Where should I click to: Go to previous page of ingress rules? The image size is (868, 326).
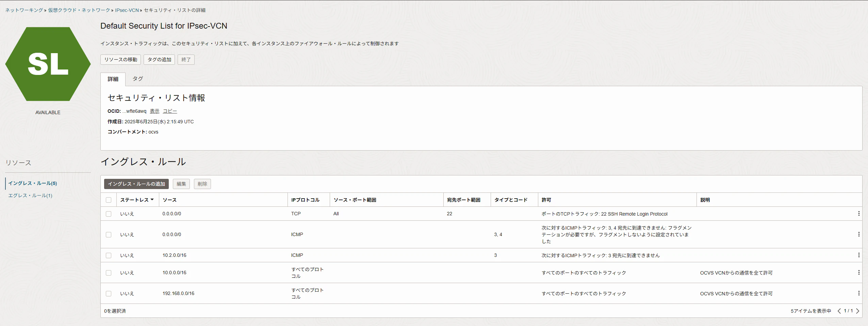[839, 311]
